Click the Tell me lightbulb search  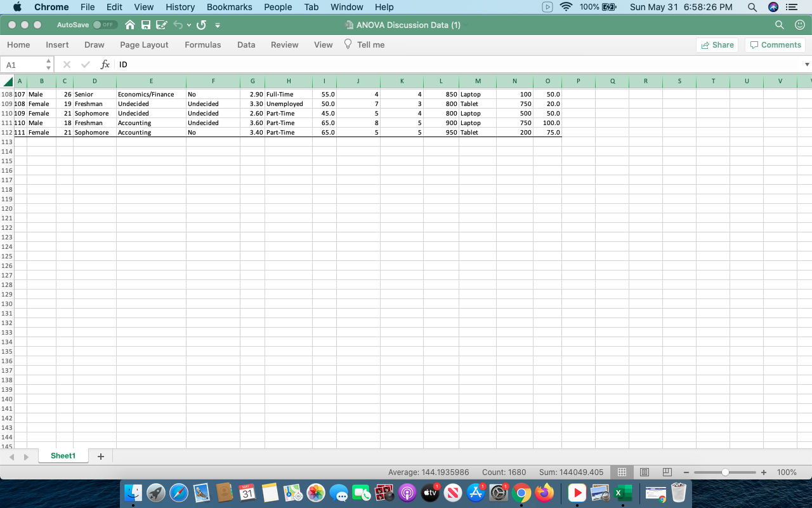pos(364,44)
